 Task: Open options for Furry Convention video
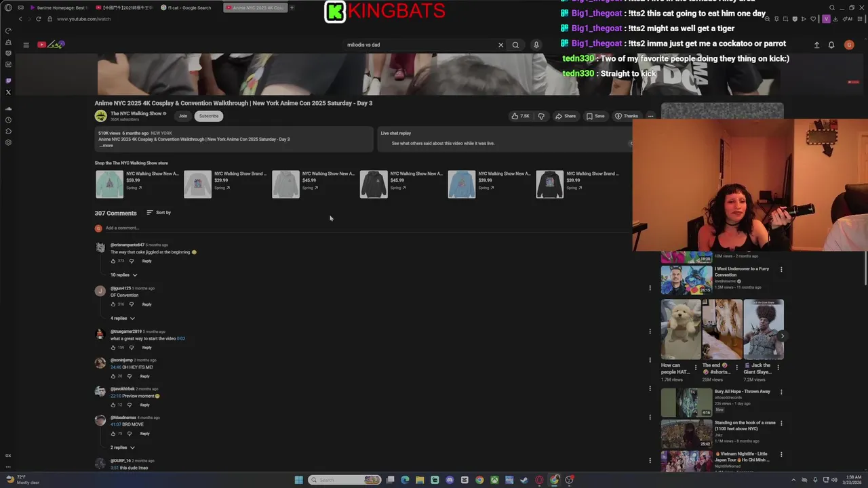(x=781, y=270)
